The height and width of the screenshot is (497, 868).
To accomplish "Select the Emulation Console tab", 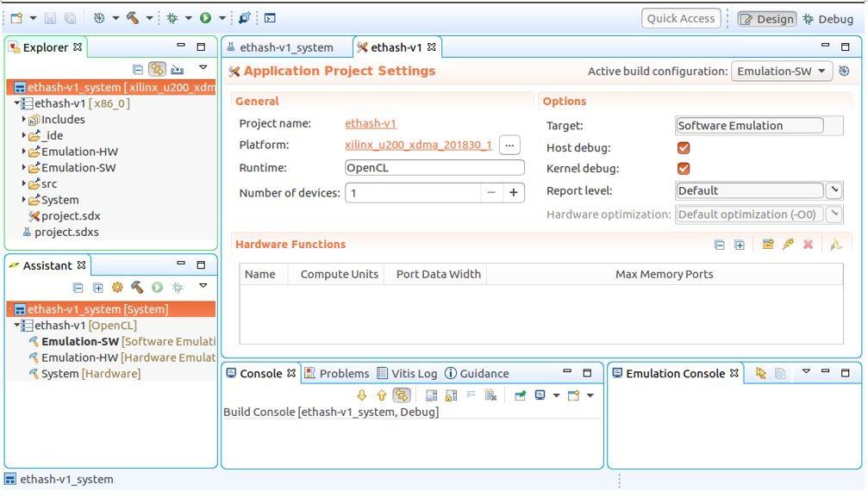I will tap(676, 374).
